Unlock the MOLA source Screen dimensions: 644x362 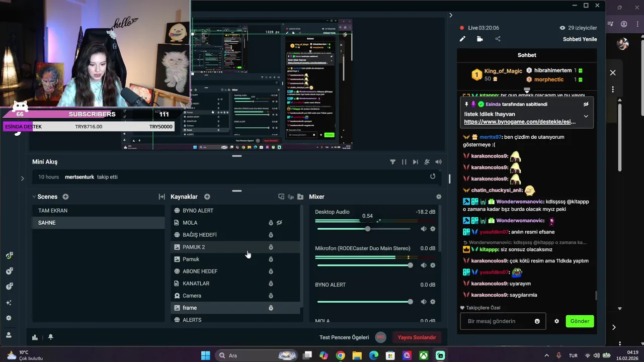tap(271, 223)
